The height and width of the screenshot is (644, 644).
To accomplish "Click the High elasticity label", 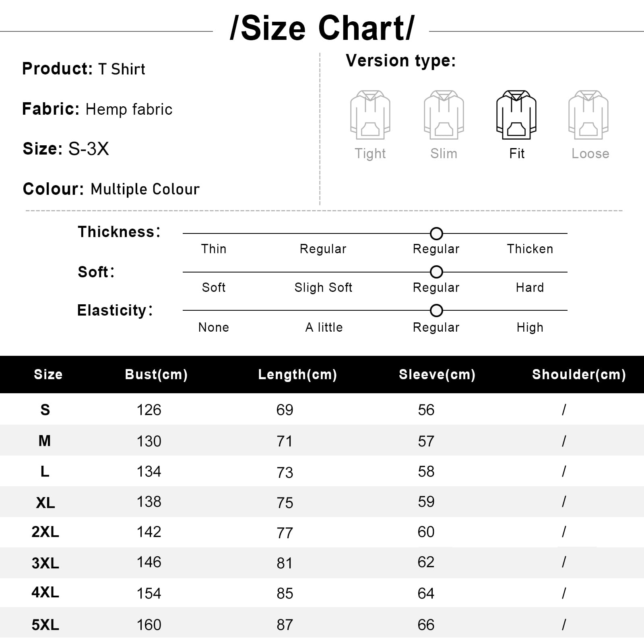I will point(530,327).
